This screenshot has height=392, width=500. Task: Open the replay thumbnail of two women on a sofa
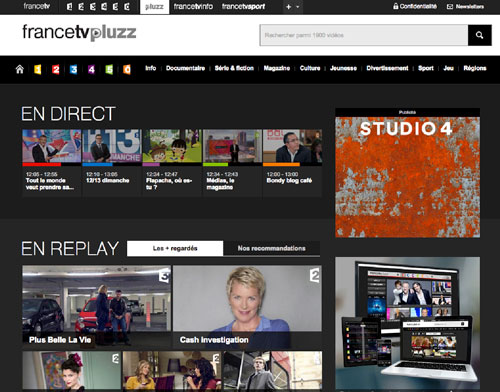click(x=172, y=371)
